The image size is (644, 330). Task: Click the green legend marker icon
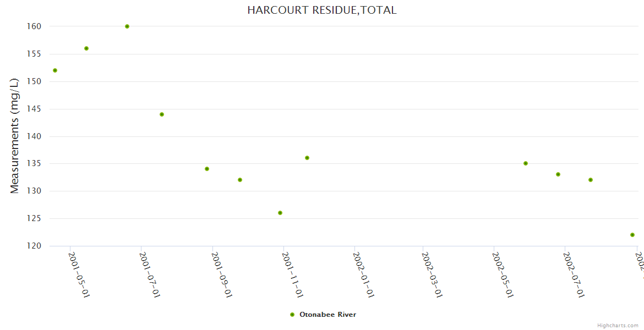coord(292,315)
